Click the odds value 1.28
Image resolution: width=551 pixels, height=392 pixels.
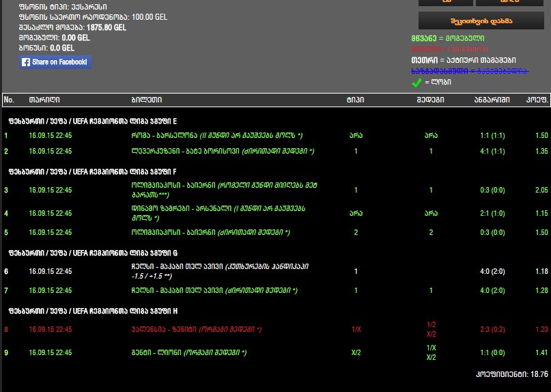tap(541, 290)
